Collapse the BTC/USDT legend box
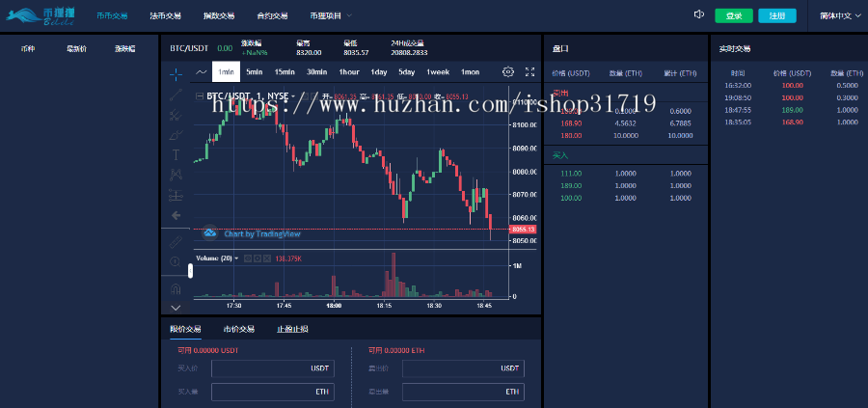Screen dimensions: 868x408 click(200, 96)
